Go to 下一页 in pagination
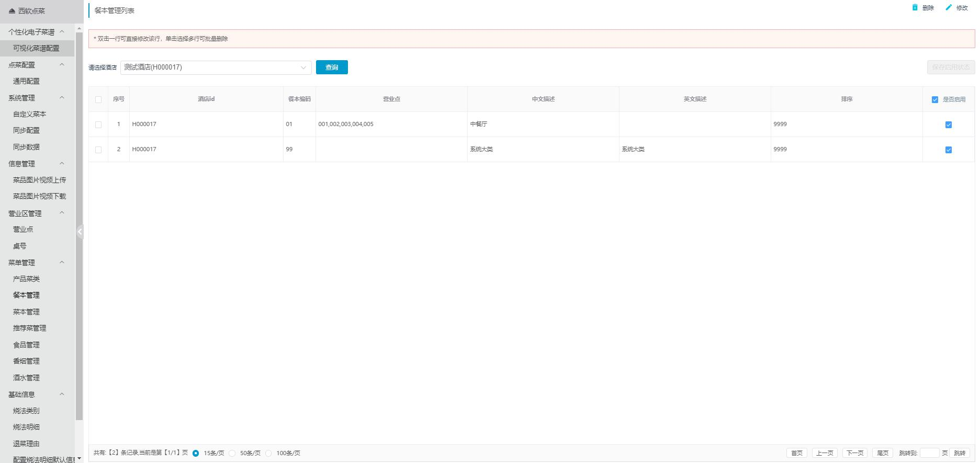Viewport: 980px width, 463px height. click(x=855, y=453)
